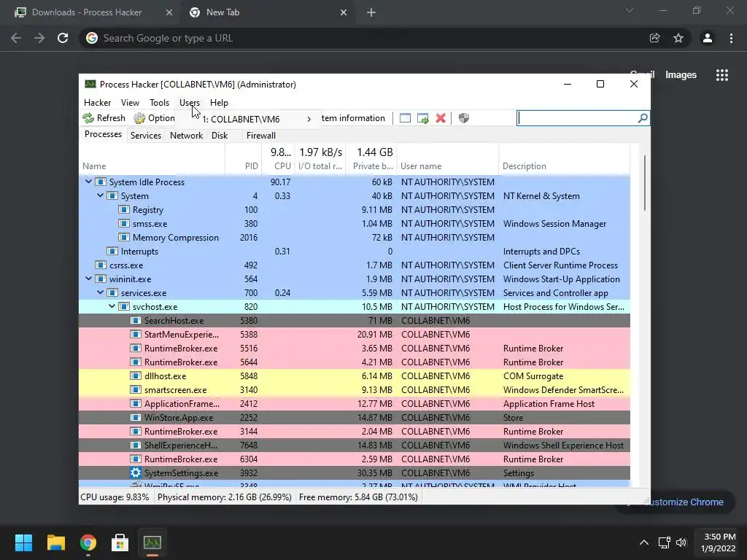Open Options from the gear icon
The width and height of the screenshot is (747, 560).
[x=154, y=118]
